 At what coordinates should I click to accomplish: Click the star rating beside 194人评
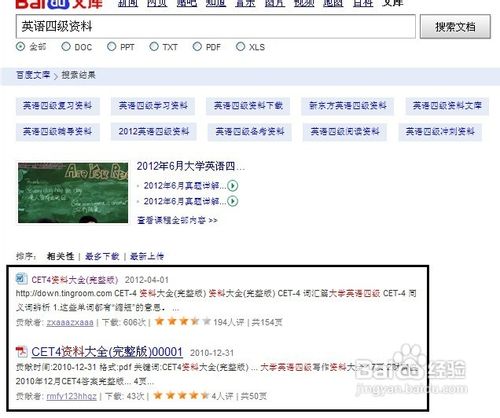182,322
